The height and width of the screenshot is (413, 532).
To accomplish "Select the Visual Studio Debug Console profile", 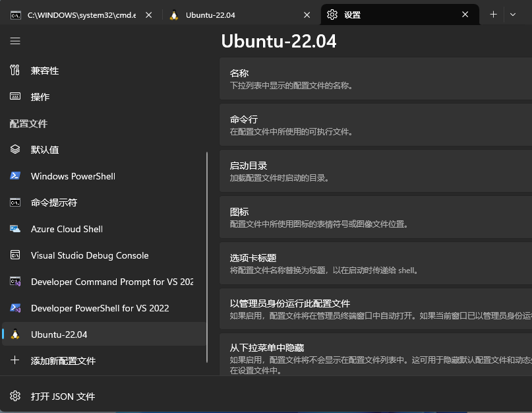I will 103,255.
